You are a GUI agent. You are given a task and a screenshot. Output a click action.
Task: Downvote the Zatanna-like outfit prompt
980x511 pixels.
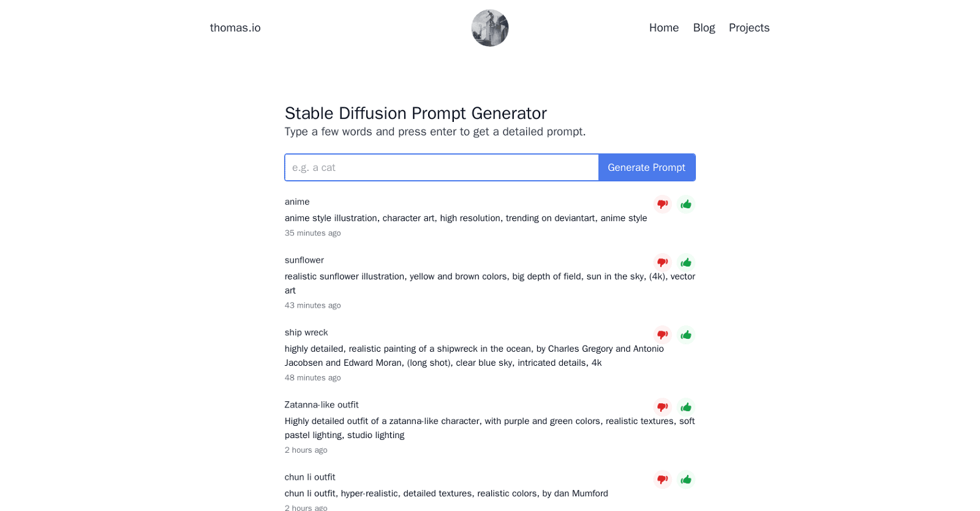(661, 407)
